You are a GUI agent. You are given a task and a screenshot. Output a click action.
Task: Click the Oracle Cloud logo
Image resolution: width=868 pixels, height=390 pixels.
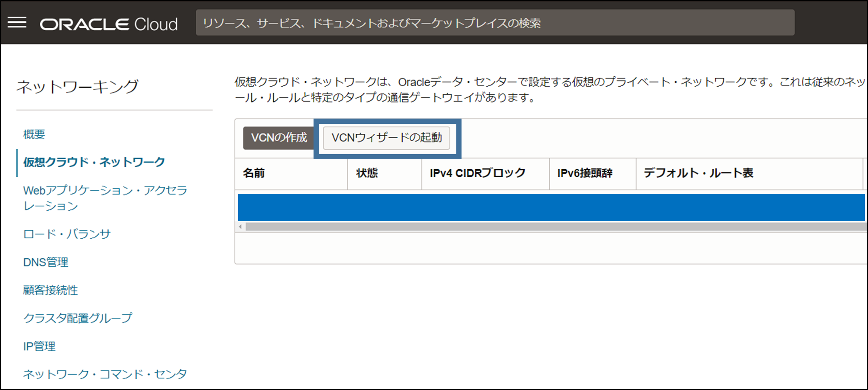(108, 24)
